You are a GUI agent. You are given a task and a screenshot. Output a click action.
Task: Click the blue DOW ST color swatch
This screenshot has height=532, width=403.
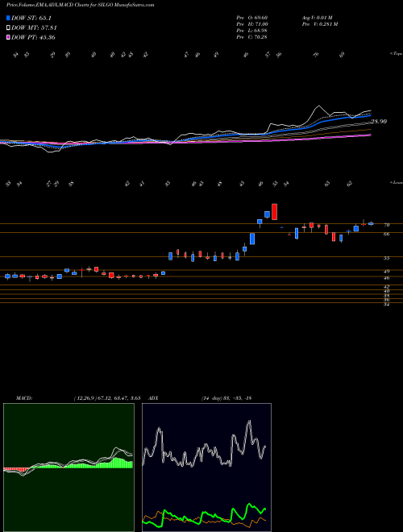tap(8, 18)
